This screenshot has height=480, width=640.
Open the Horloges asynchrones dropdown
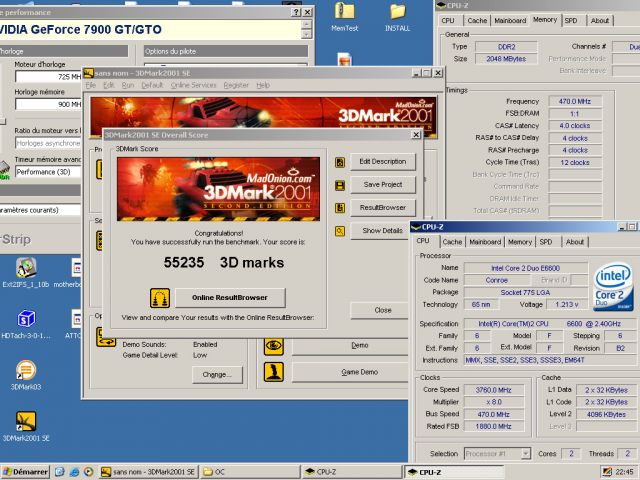[48, 143]
